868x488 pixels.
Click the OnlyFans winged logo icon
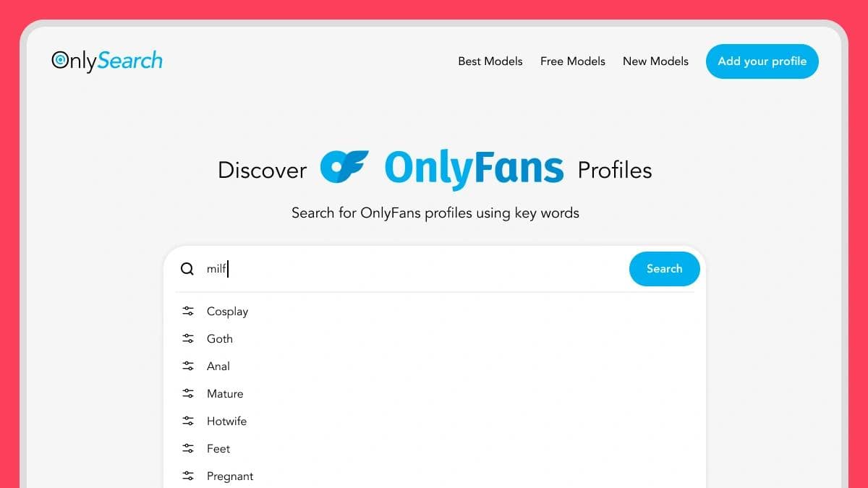pos(346,167)
